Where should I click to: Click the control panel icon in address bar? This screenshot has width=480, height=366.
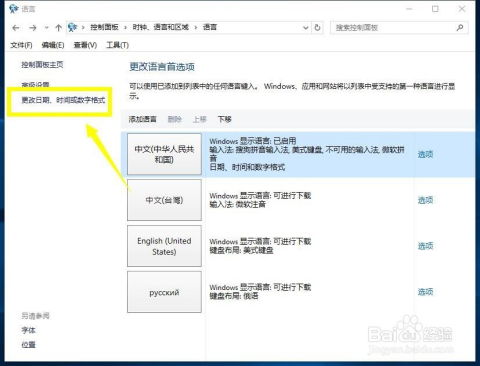72,27
